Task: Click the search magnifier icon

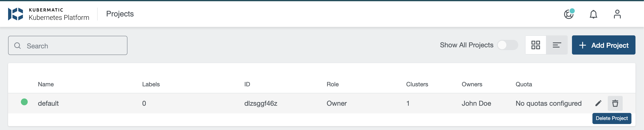Action: pyautogui.click(x=17, y=46)
